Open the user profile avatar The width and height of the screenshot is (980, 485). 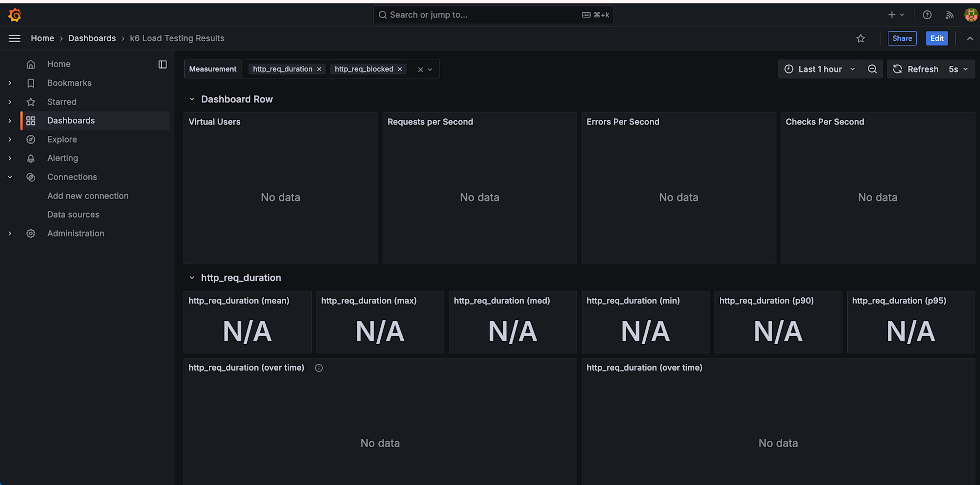(x=970, y=15)
